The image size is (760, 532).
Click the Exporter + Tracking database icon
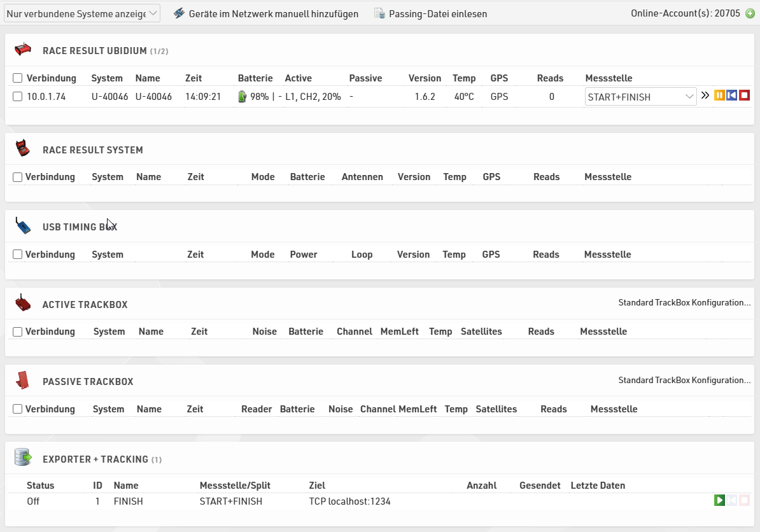[x=23, y=458]
